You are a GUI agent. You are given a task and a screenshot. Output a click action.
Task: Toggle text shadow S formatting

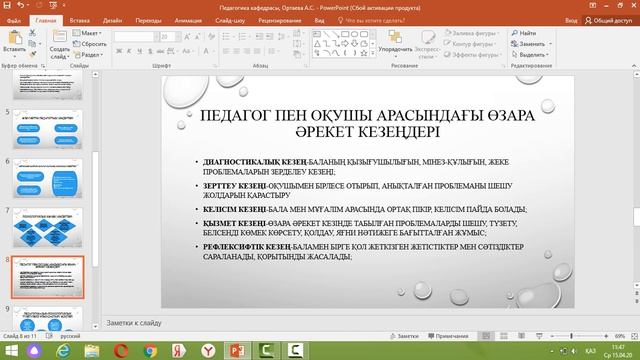150,51
